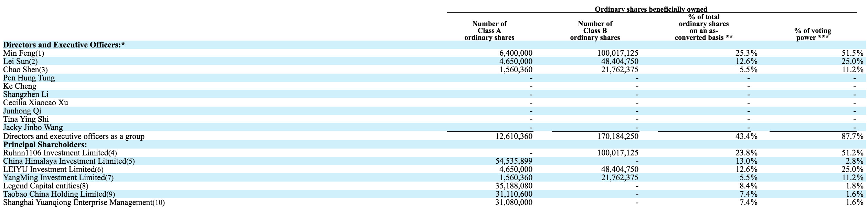Image resolution: width=868 pixels, height=207 pixels.
Task: Click 'LEIYU Investment Limited(6)'
Action: point(53,170)
